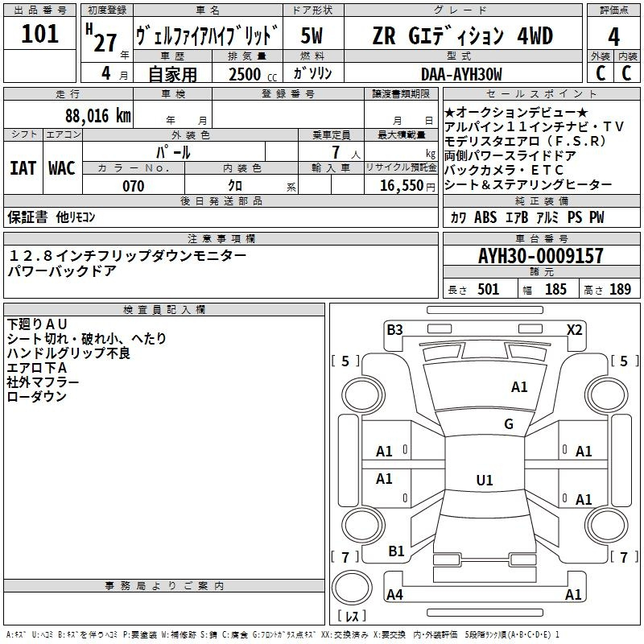Image resolution: width=644 pixels, height=644 pixels.
Task: Select the シート&ステアリングヒーター line
Action: pos(528,185)
